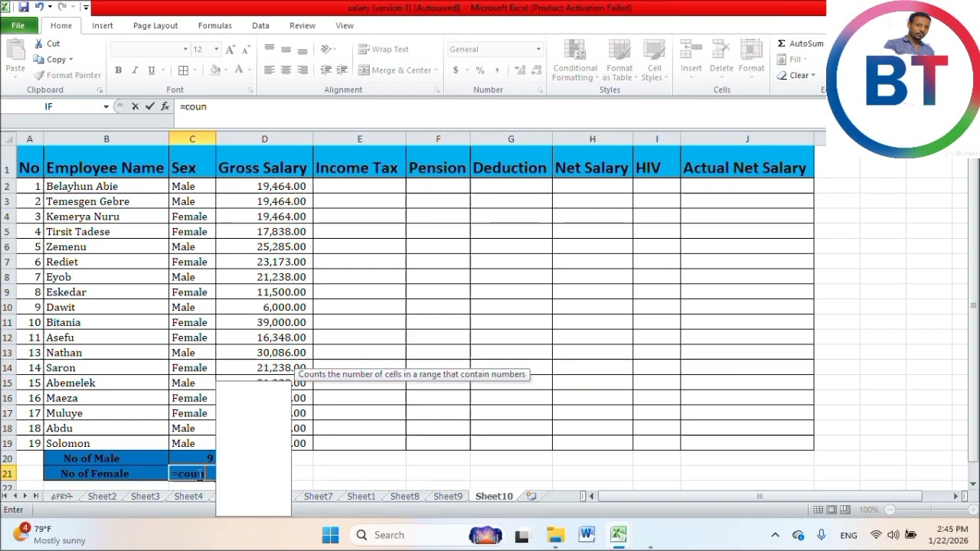Open Microsoft Word from the taskbar
980x551 pixels.
tap(587, 535)
